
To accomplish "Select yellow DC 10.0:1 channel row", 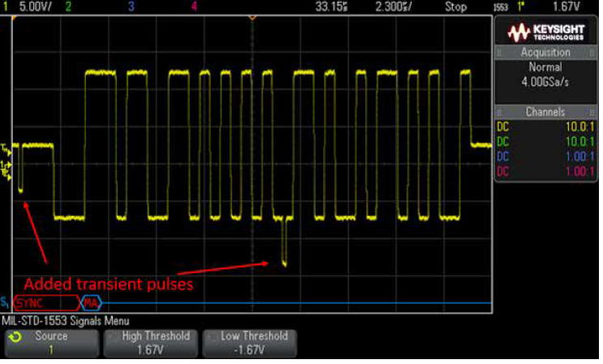I will [x=545, y=126].
